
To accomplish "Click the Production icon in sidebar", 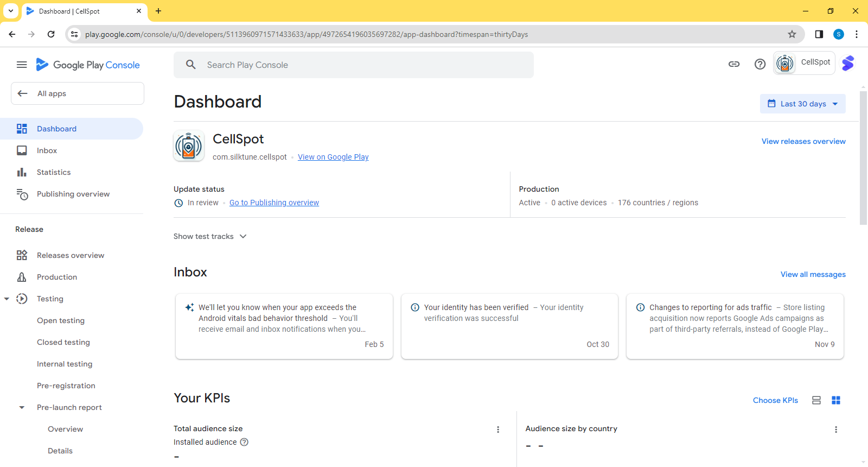I will pos(22,277).
